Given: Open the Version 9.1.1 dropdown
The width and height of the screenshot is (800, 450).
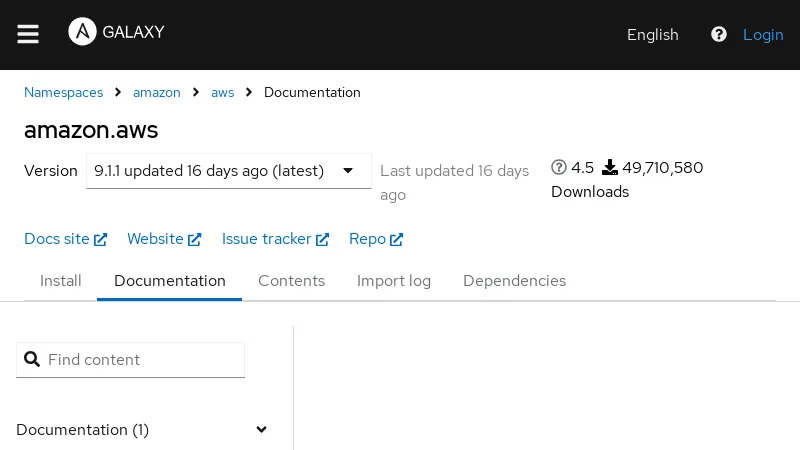Looking at the screenshot, I should pos(229,171).
